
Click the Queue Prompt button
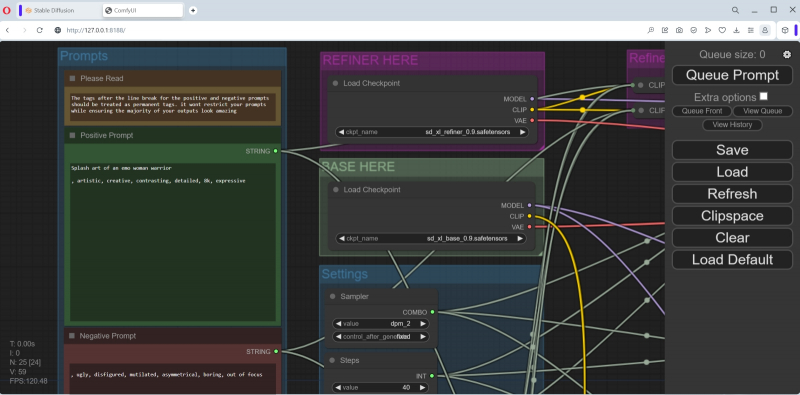click(732, 75)
